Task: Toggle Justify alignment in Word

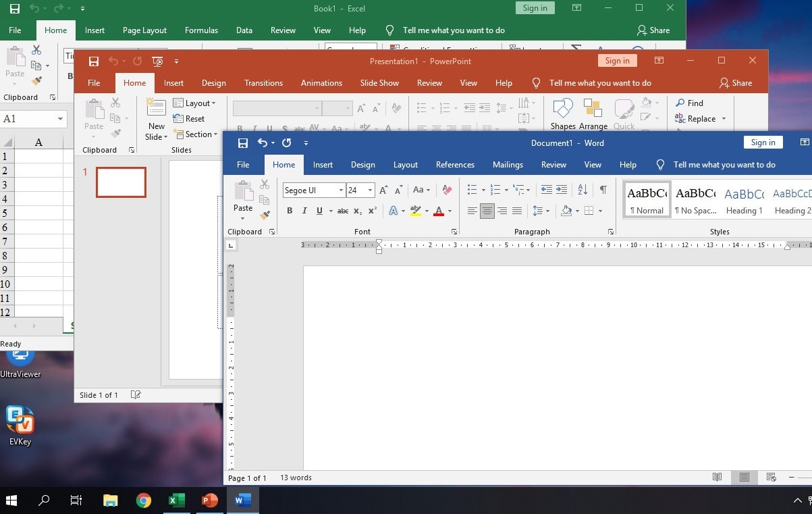Action: (x=516, y=211)
